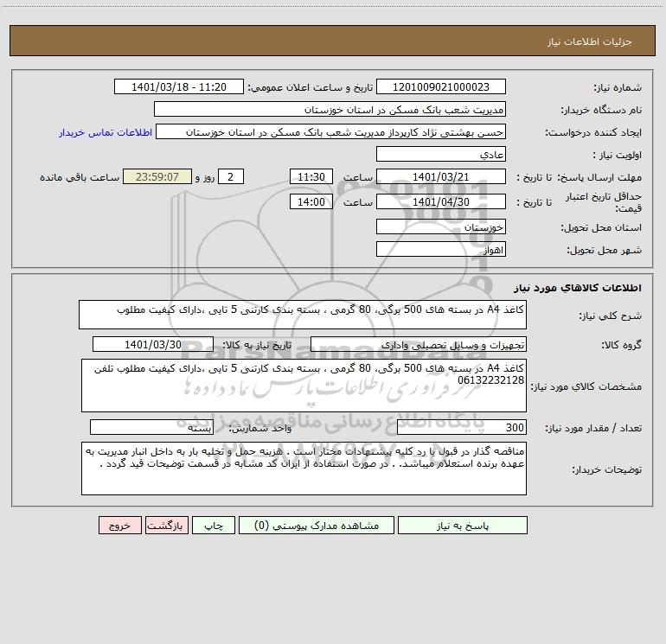Viewport: 666px width, 644px height.
Task: Click the remaining days field showing 2
Action: pos(231,177)
